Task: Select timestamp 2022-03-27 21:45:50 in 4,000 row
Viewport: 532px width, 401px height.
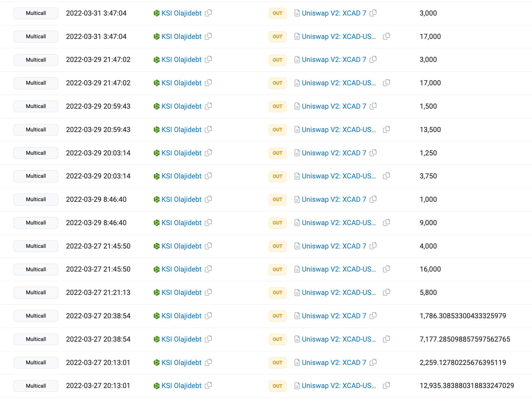Action: coord(98,246)
